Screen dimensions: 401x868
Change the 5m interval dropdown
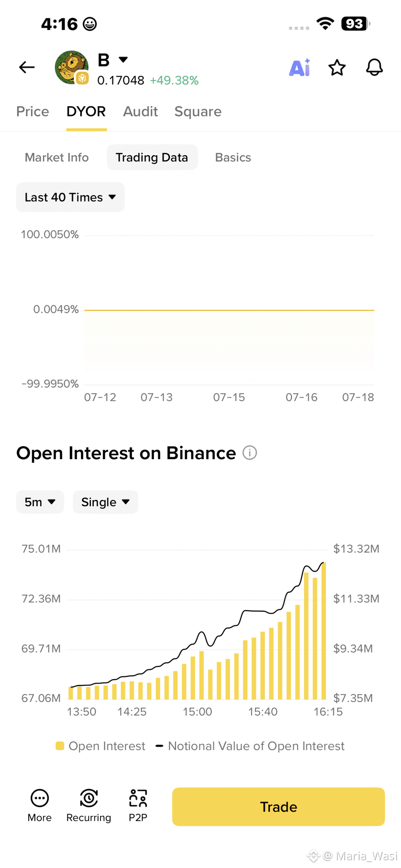tap(40, 502)
